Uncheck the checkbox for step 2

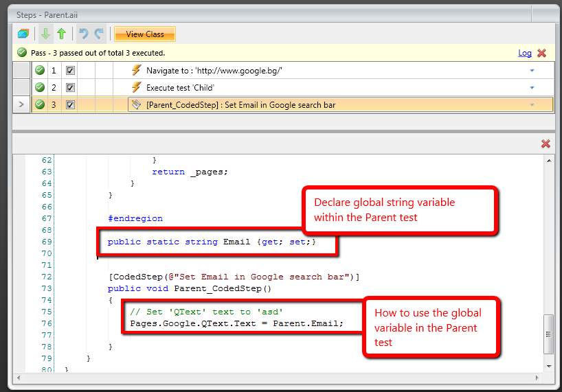[x=70, y=88]
